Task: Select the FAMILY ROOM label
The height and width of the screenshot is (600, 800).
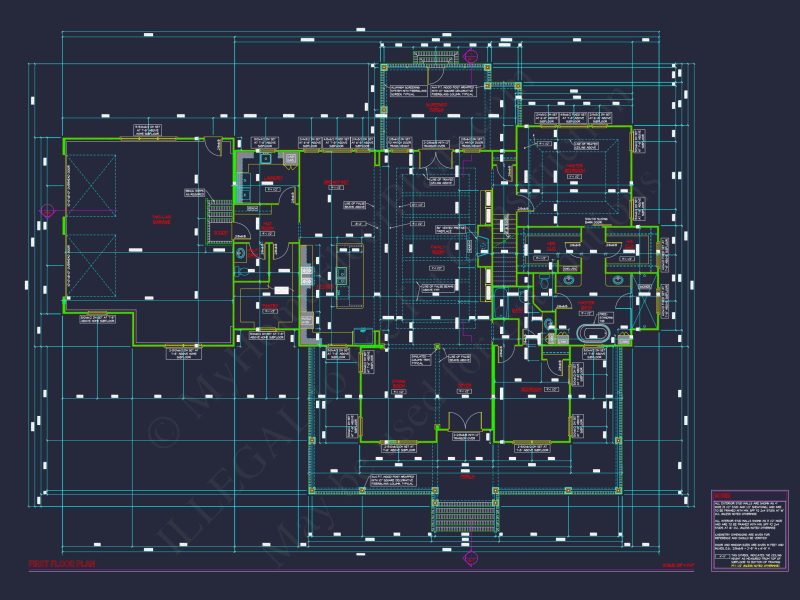Action: click(x=438, y=249)
